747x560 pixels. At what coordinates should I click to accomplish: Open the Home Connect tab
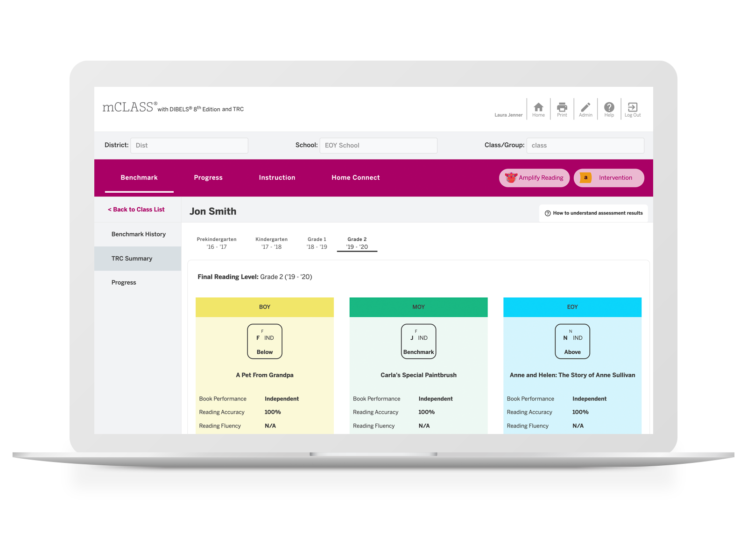(x=355, y=178)
